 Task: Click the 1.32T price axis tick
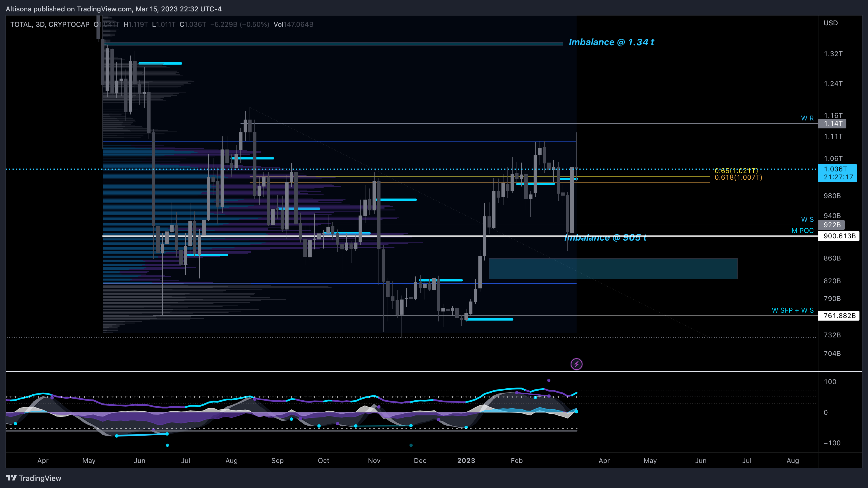833,54
